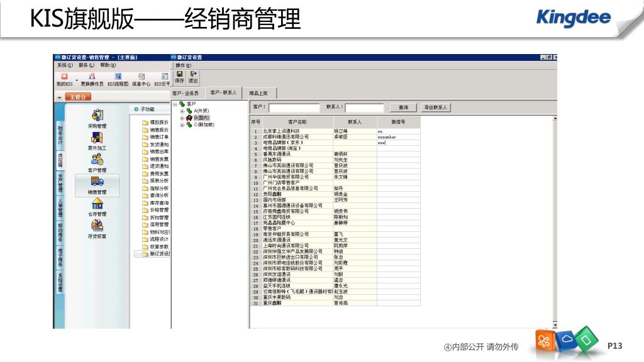
Task: Focus the 联系人 filter input field
Action: [x=364, y=107]
